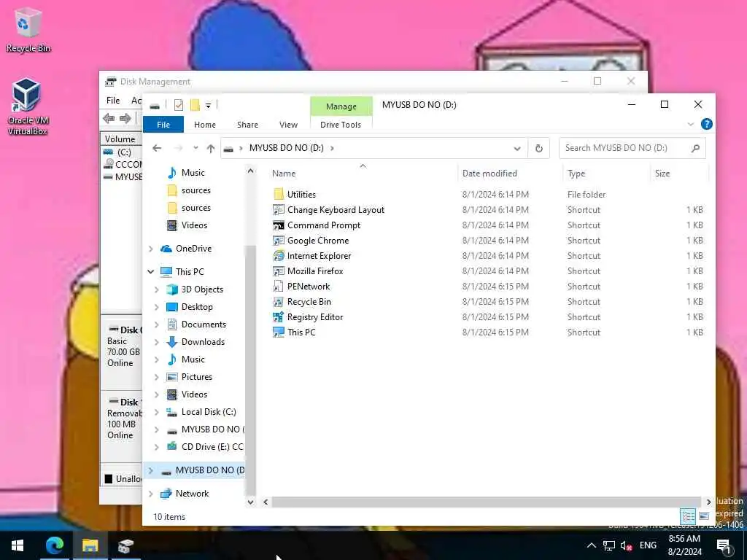The width and height of the screenshot is (747, 560).
Task: Click the muted volume icon in system tray
Action: 626,545
